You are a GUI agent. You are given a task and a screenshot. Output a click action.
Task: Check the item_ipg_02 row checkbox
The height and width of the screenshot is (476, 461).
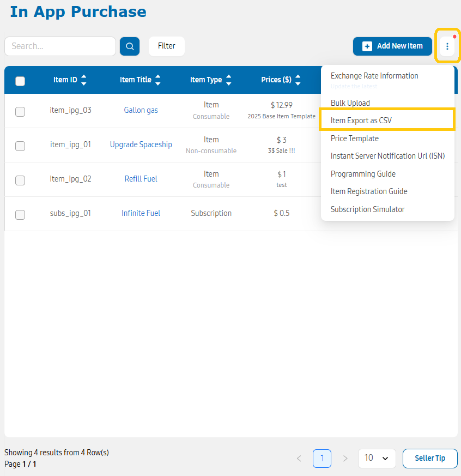click(x=20, y=180)
